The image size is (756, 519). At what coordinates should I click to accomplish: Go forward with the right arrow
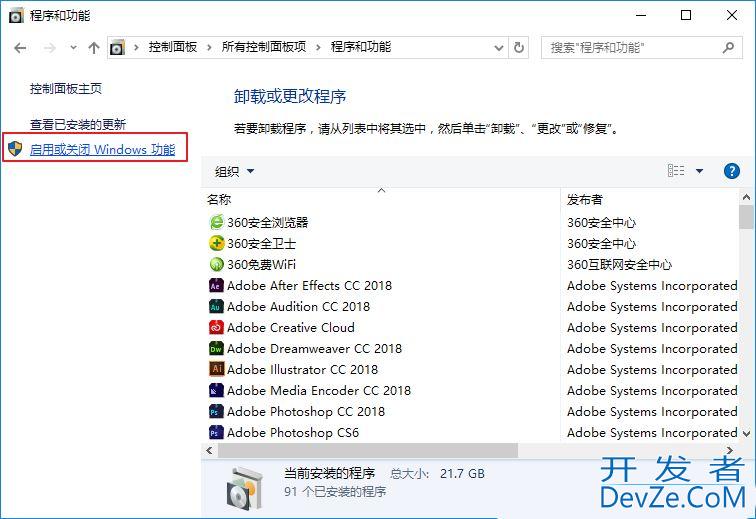49,48
